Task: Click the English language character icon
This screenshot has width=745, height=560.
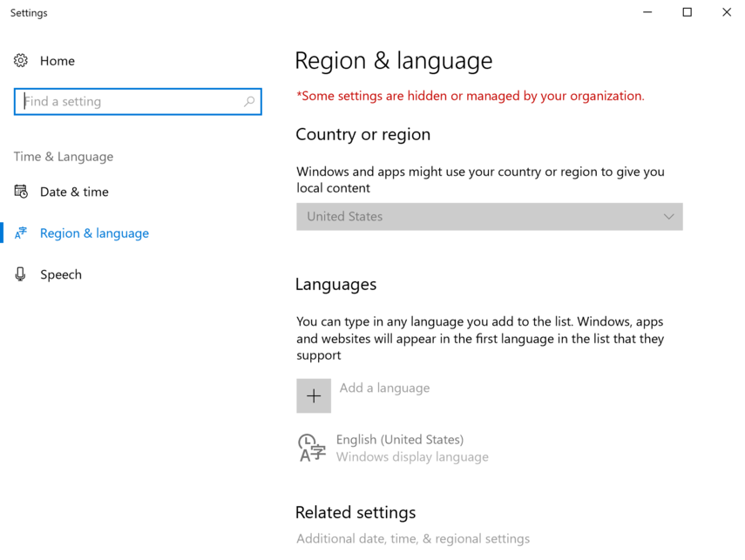Action: pos(312,448)
